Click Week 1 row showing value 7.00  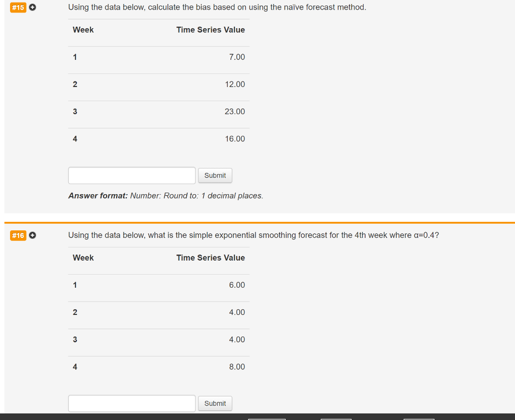pyautogui.click(x=158, y=57)
